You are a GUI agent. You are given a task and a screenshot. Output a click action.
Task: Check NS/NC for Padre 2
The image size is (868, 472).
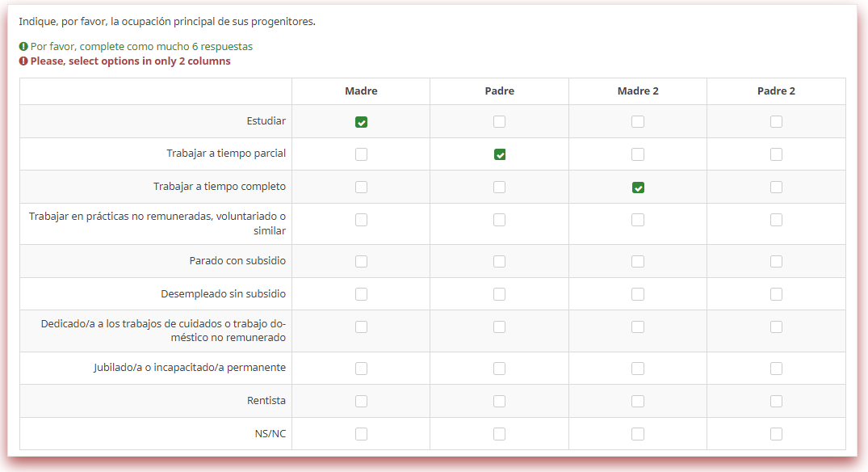pos(776,434)
